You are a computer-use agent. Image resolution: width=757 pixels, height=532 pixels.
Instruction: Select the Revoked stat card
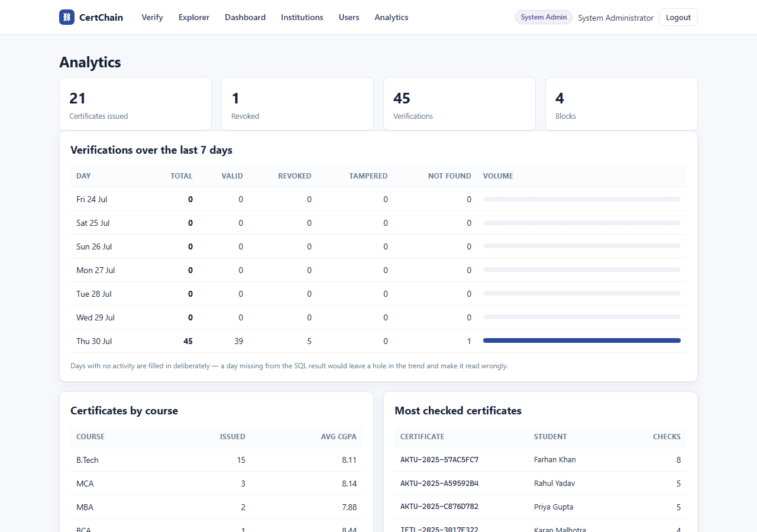coord(297,103)
